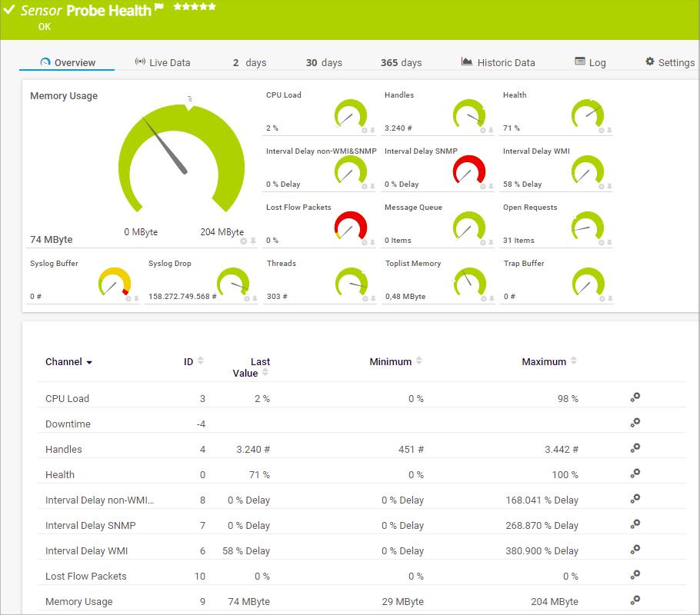Pin the CPU Load gauge as primary

tap(372, 131)
